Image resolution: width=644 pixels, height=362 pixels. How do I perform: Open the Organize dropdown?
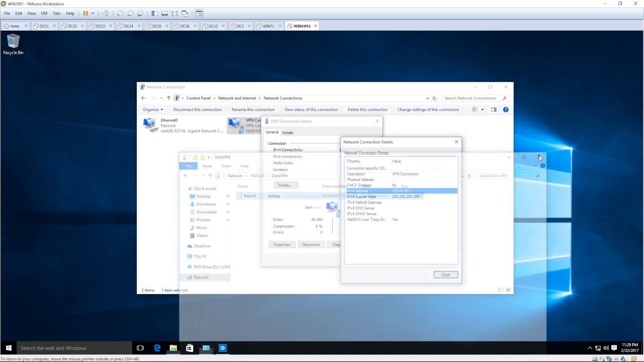(x=153, y=110)
